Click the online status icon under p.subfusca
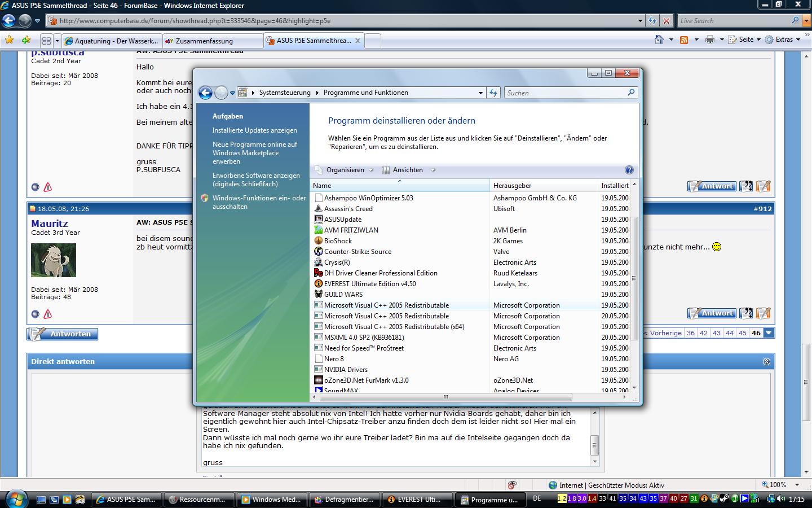 pos(35,187)
